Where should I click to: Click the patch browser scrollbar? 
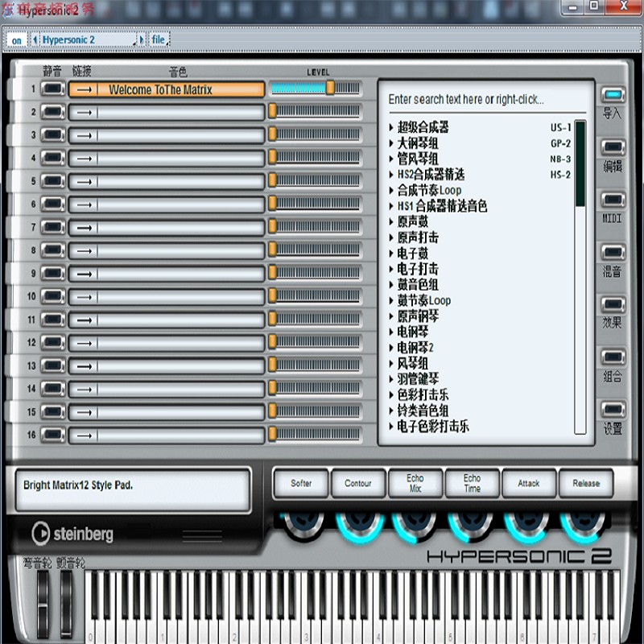pyautogui.click(x=580, y=277)
